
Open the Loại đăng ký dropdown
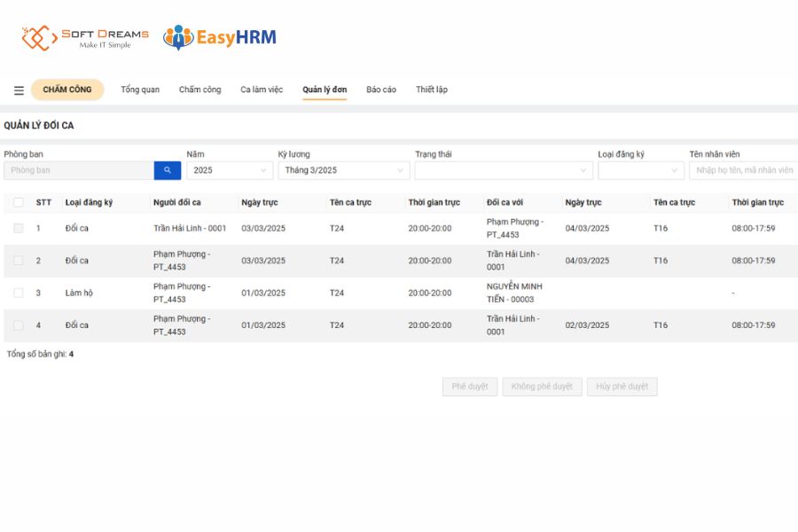640,170
